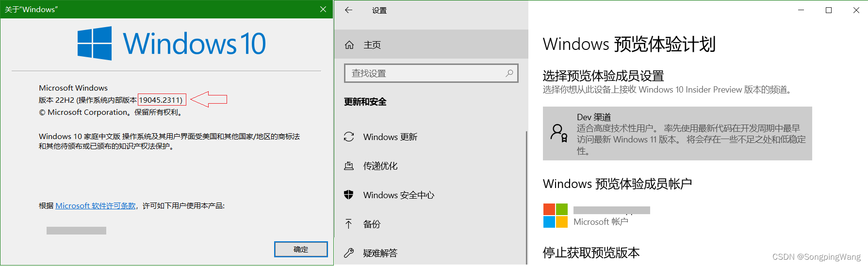The width and height of the screenshot is (868, 266).
Task: Click the search magnifier icon in 查找设置
Action: point(509,73)
